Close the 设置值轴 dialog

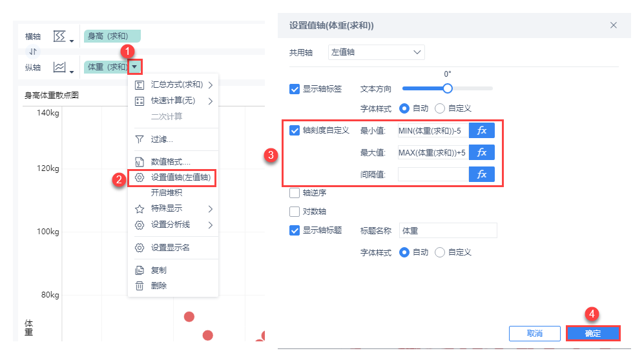[x=614, y=25]
